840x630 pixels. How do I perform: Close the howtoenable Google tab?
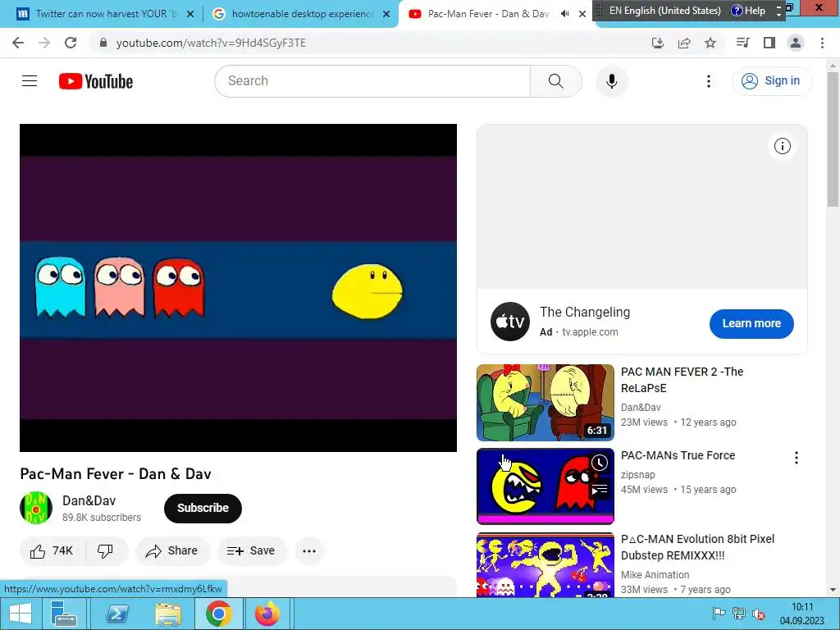pos(386,15)
